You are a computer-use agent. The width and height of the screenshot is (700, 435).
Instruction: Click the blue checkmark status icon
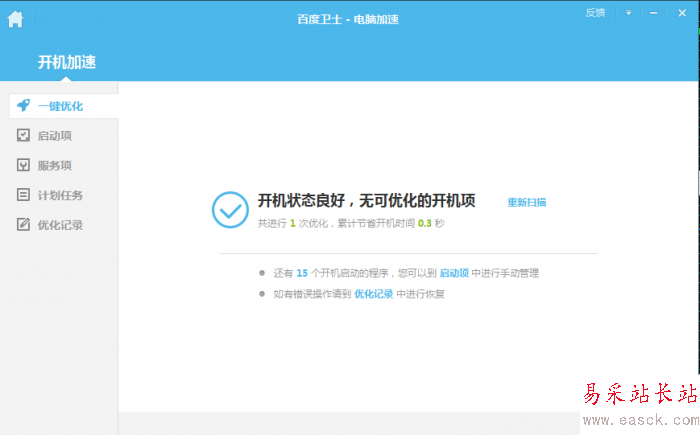(230, 210)
